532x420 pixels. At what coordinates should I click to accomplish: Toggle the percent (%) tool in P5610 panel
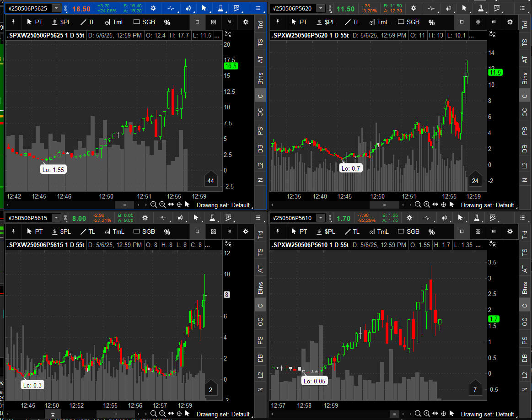pos(431,232)
